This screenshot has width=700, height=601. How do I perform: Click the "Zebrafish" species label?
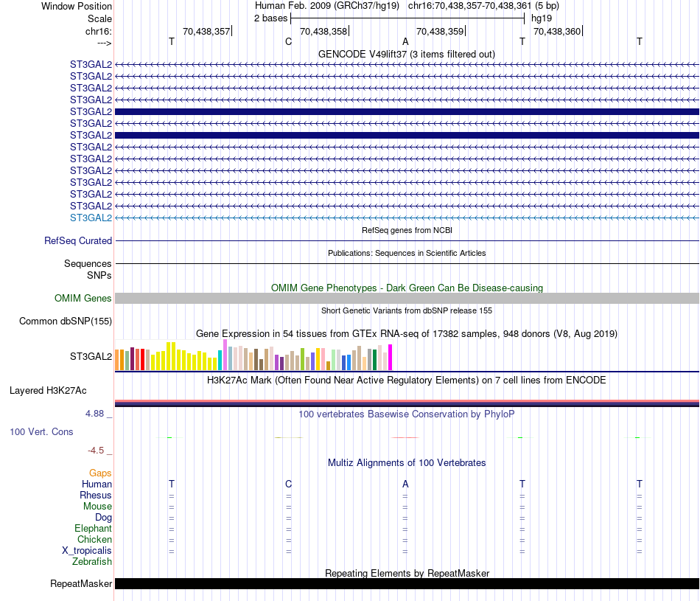click(92, 562)
